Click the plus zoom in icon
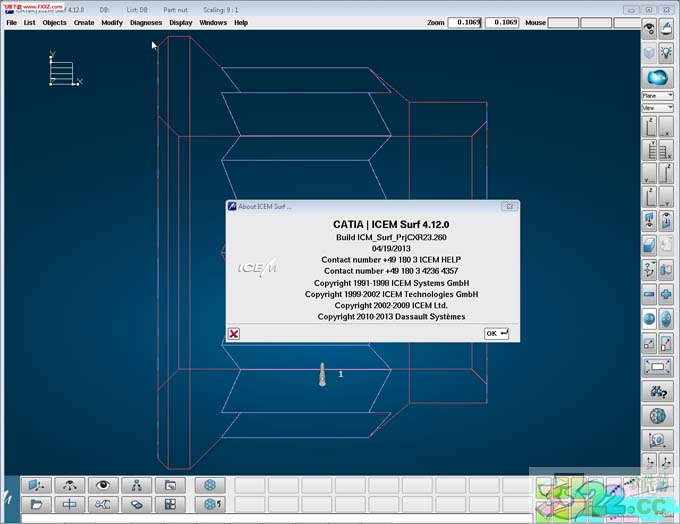Screen dimensions: 680x524 click(x=666, y=294)
